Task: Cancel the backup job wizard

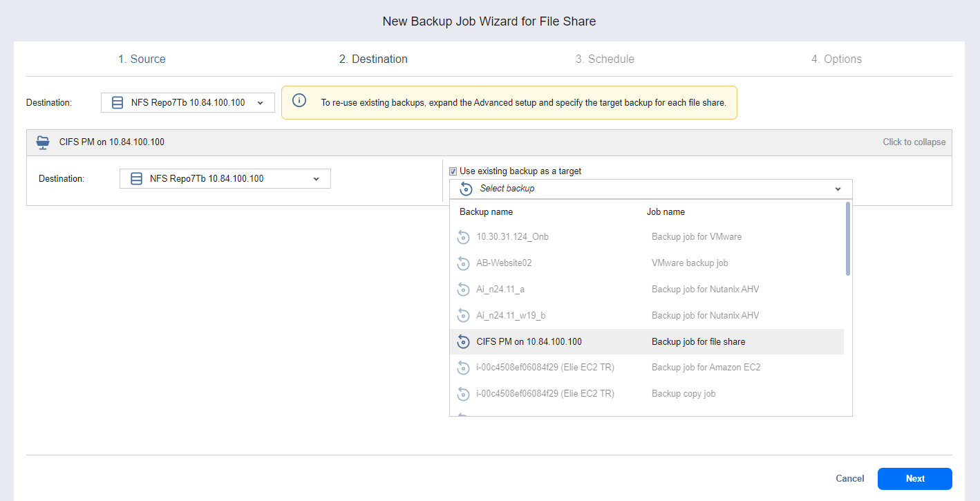Action: (849, 479)
